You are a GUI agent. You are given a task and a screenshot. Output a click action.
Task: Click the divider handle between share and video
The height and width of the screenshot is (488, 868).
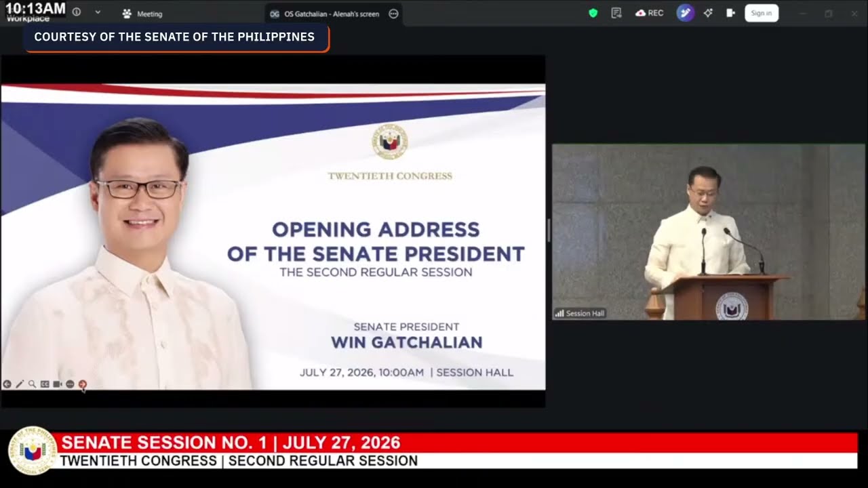549,230
